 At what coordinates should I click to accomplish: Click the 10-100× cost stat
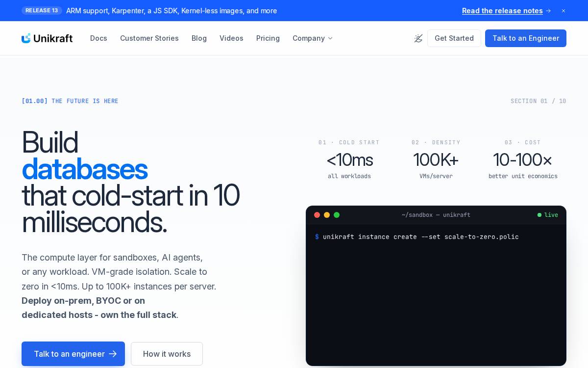pyautogui.click(x=523, y=160)
